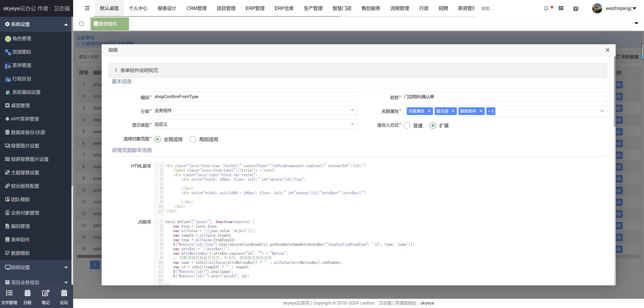Open 角色管理 in the sidebar

[21, 38]
